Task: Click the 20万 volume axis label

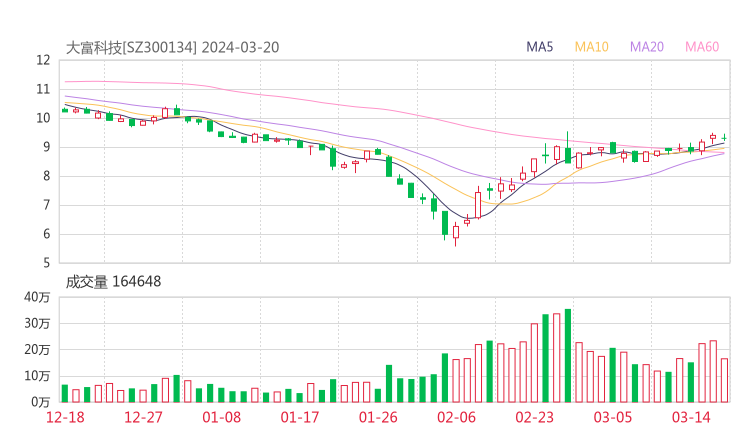Action: pos(37,350)
